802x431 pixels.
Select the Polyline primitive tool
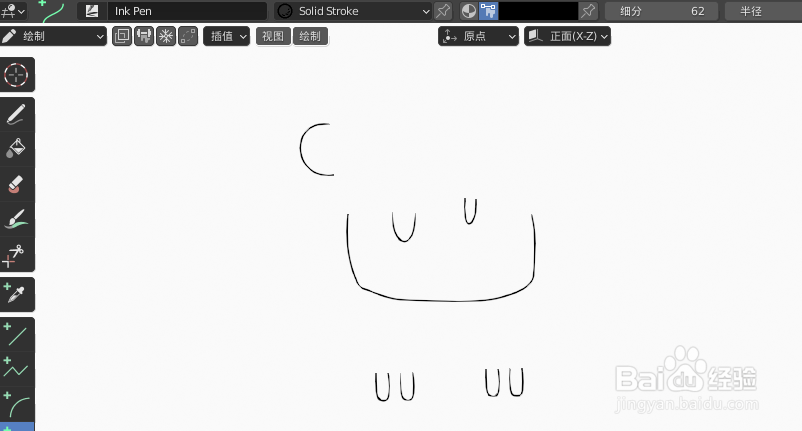click(x=16, y=369)
